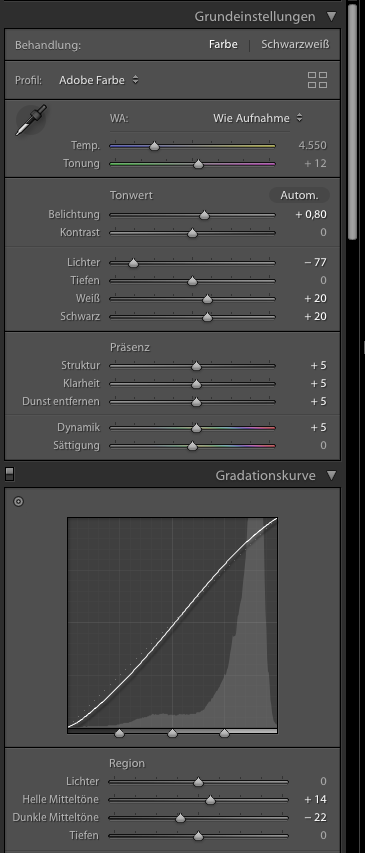Select the white balance eyedropper tool

point(30,120)
